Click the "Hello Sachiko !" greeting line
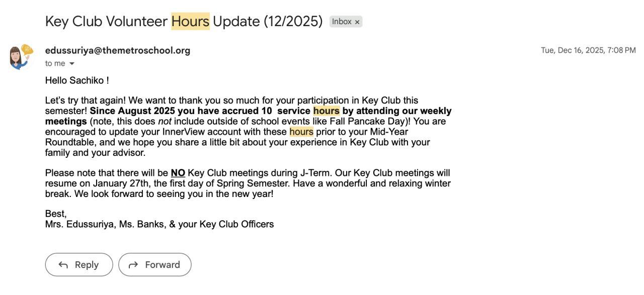644x295 pixels. tap(77, 80)
